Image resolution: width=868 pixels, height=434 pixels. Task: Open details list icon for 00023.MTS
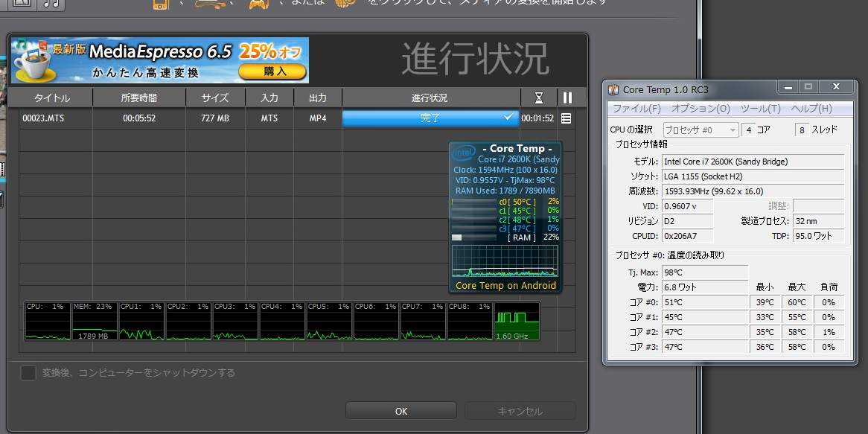566,118
